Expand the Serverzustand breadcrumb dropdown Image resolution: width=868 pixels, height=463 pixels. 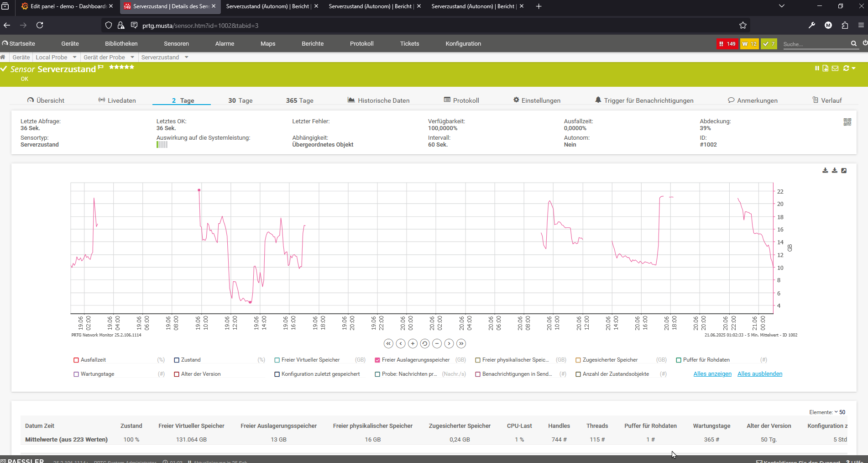pos(187,57)
